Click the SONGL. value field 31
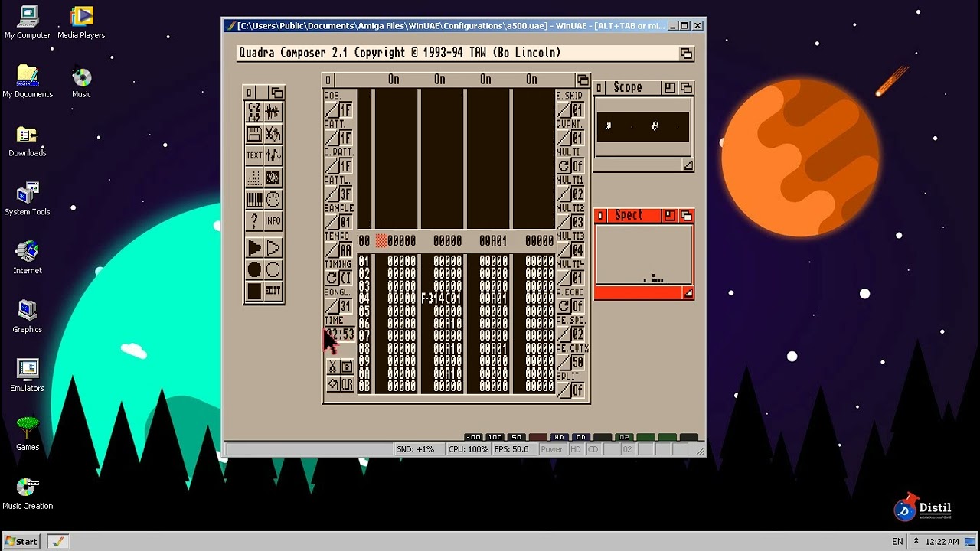The width and height of the screenshot is (980, 551). 346,307
